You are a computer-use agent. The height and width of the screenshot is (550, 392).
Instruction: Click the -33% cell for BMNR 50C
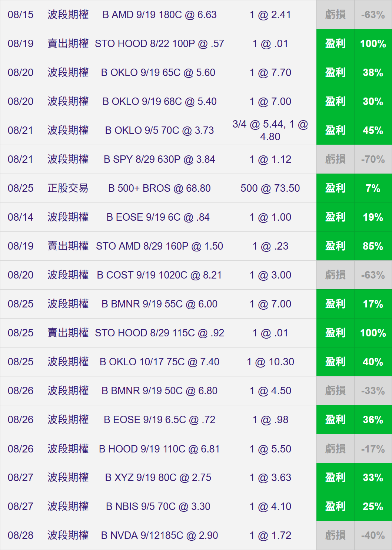[x=373, y=391]
